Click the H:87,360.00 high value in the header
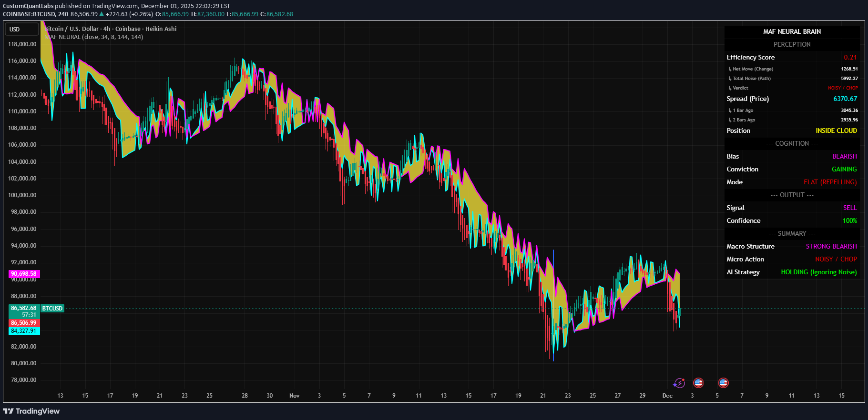The width and height of the screenshot is (868, 420). pos(208,14)
